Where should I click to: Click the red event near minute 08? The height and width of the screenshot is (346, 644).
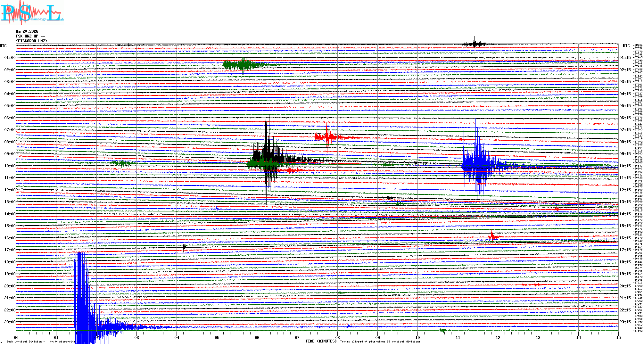click(327, 137)
